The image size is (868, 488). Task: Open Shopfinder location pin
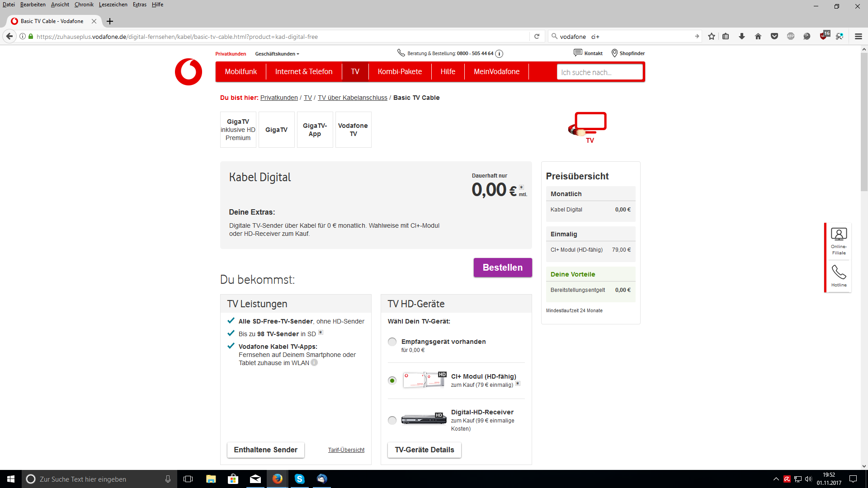pyautogui.click(x=614, y=53)
